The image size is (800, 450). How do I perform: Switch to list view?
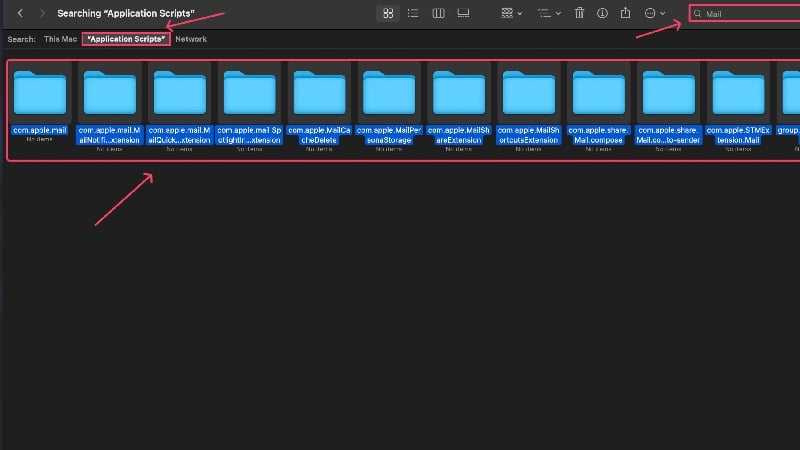[x=413, y=13]
